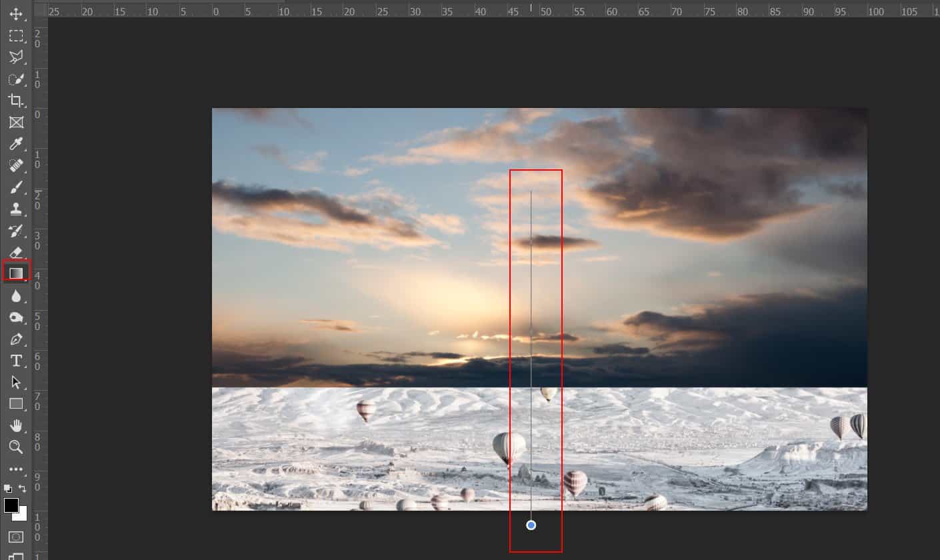The width and height of the screenshot is (940, 560).
Task: Select the Rectangular Marquee tool
Action: point(16,36)
